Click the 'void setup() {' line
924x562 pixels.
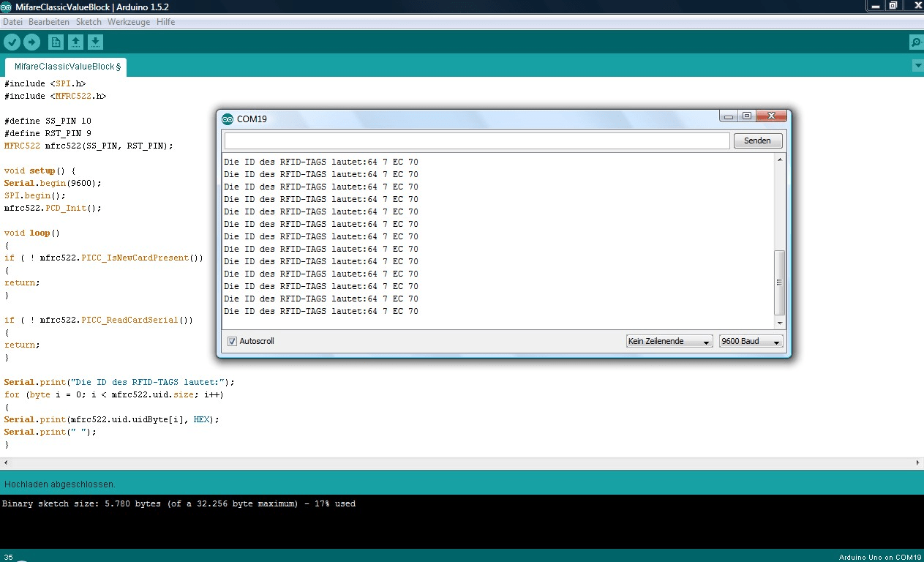coord(40,171)
